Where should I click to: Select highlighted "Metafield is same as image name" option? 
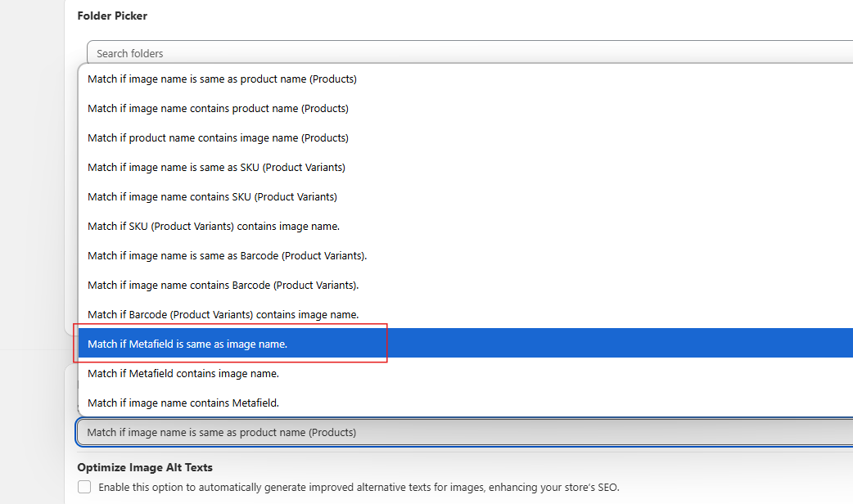pyautogui.click(x=187, y=344)
